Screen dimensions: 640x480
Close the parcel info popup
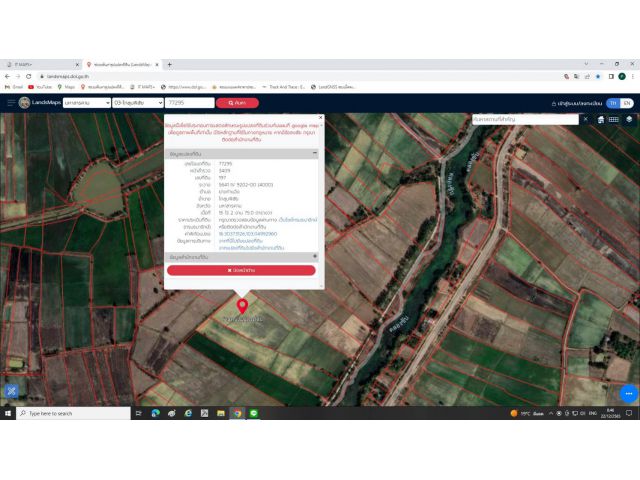pyautogui.click(x=320, y=118)
